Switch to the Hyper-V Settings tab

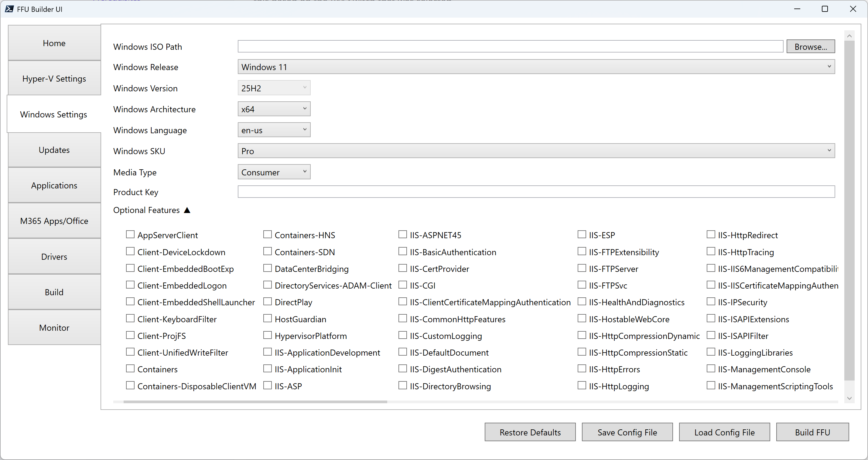point(54,79)
